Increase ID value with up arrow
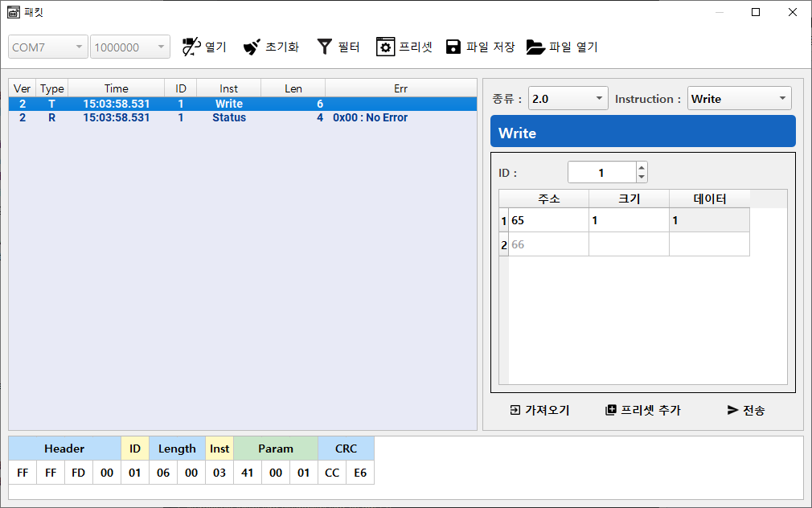812x508 pixels. (641, 168)
